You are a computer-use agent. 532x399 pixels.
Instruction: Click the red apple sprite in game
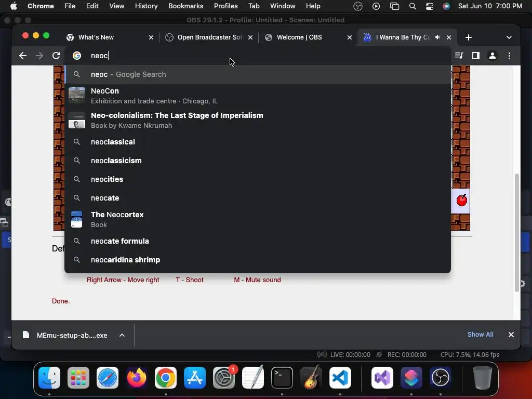tap(461, 200)
